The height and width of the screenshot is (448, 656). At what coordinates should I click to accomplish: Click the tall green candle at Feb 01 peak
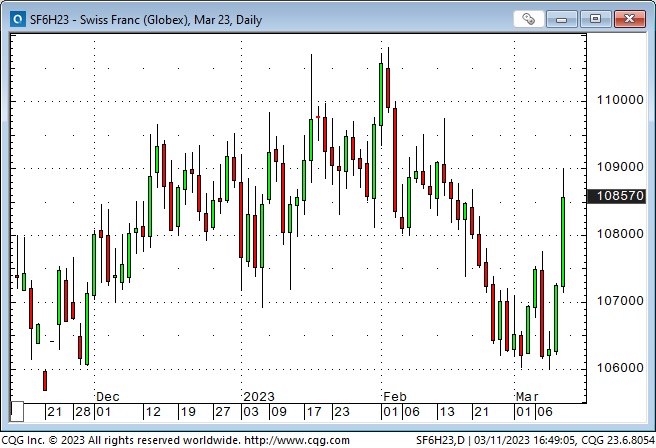[x=381, y=94]
